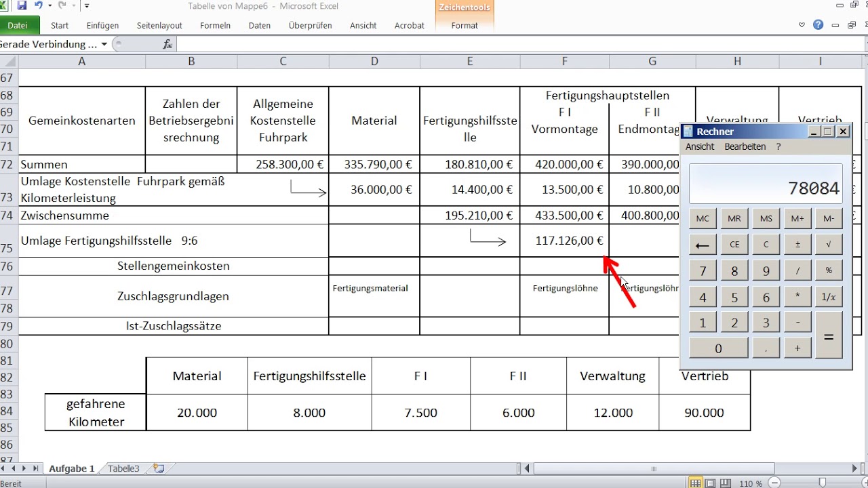Select cell with 258.300,00 € in Summen row
Image resolution: width=868 pixels, height=488 pixels.
click(283, 164)
